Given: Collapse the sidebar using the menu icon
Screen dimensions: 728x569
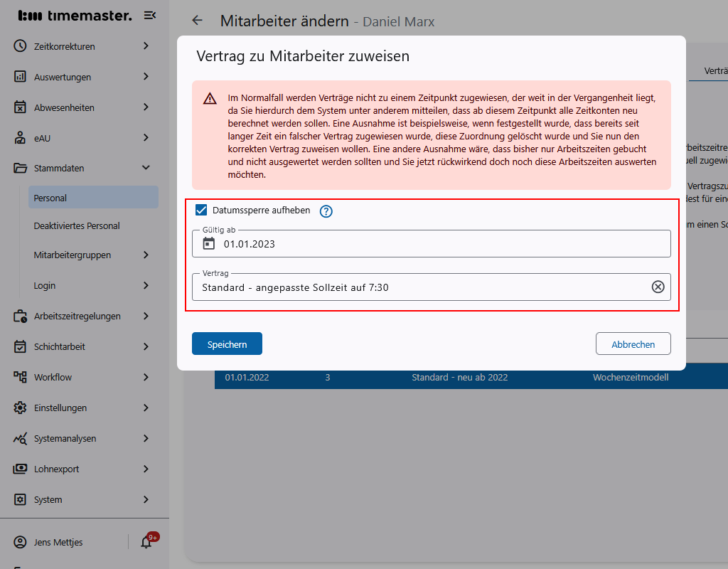Looking at the screenshot, I should (x=149, y=16).
